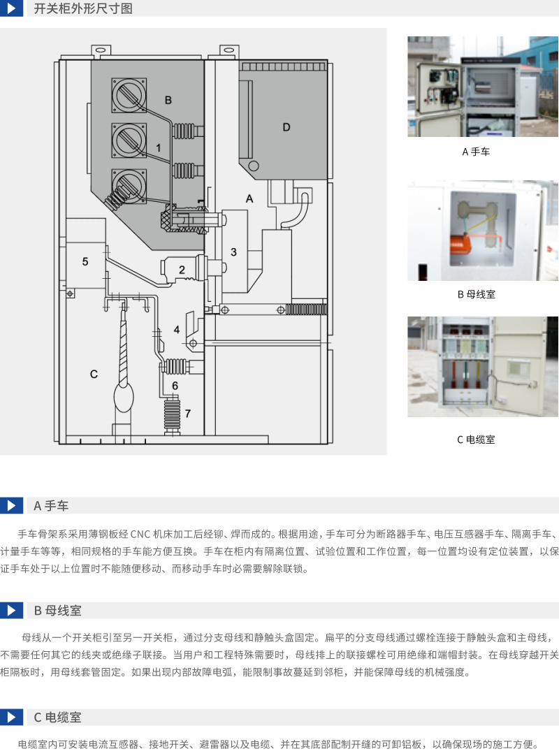
Task: Open the A 手车 photo thumbnail
Action: pyautogui.click(x=483, y=87)
